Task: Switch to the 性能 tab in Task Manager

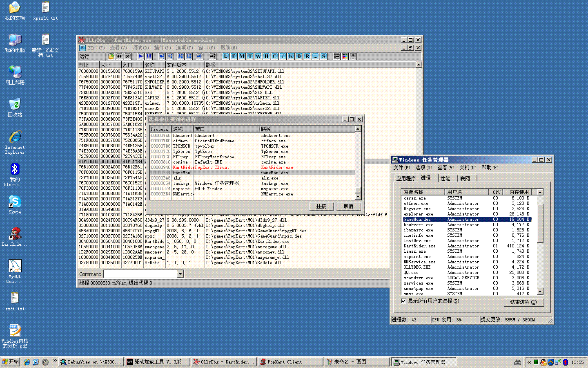Action: pos(445,178)
